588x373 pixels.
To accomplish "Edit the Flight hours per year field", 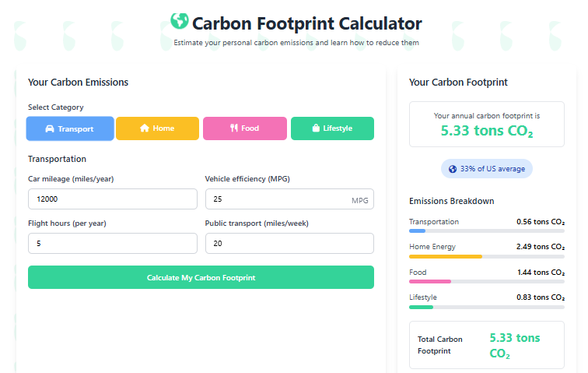I will tap(112, 244).
